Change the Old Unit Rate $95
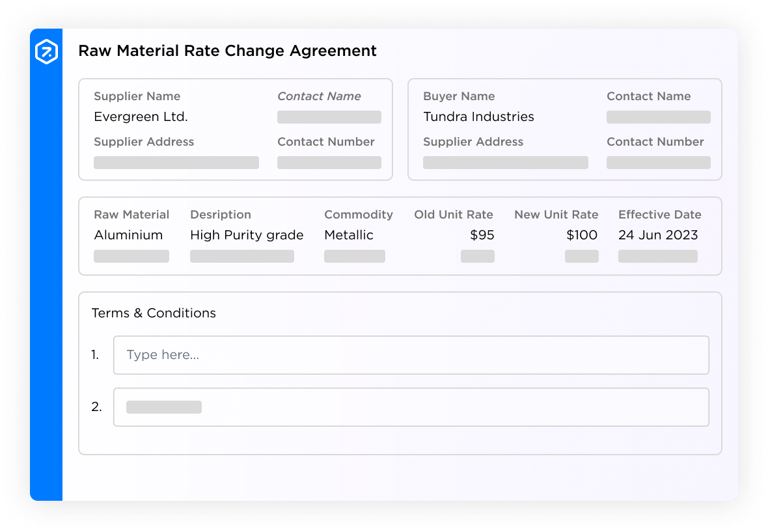This screenshot has height=532, width=768. [x=482, y=235]
